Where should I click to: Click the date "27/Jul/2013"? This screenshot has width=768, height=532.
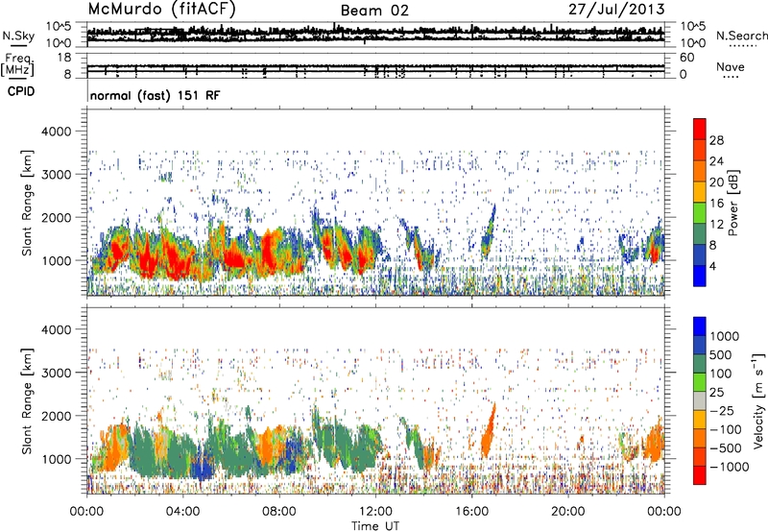[x=616, y=10]
